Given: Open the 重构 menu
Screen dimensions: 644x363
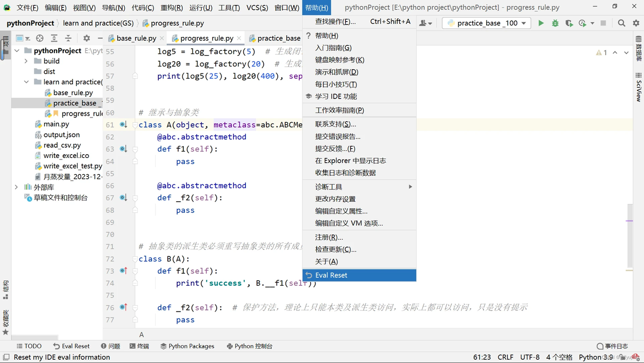Looking at the screenshot, I should (171, 8).
